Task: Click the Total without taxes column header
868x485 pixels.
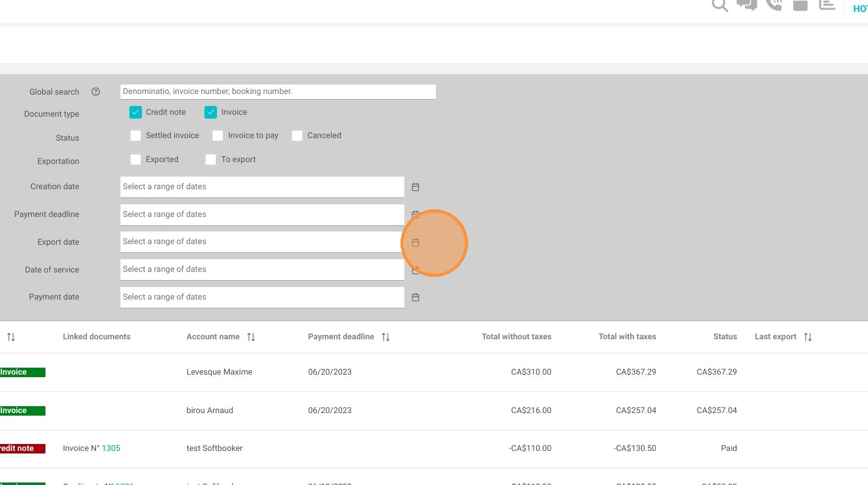Action: pos(517,337)
